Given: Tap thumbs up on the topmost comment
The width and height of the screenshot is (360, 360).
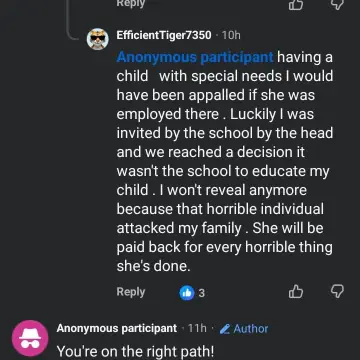Looking at the screenshot, I should coord(296,5).
